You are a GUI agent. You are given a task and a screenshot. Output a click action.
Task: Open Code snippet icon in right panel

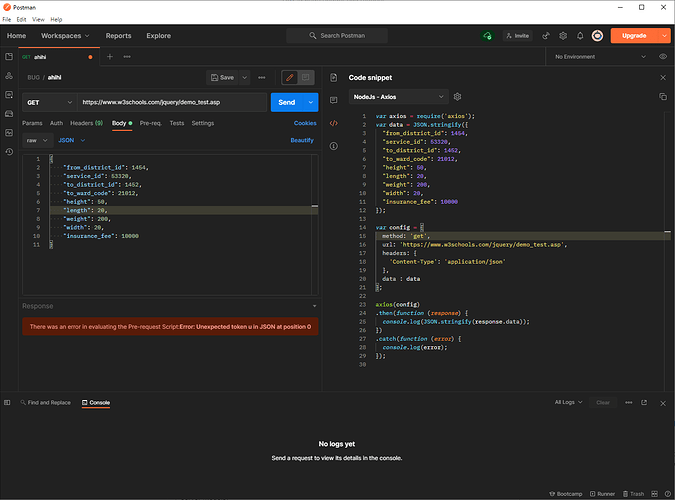point(334,123)
